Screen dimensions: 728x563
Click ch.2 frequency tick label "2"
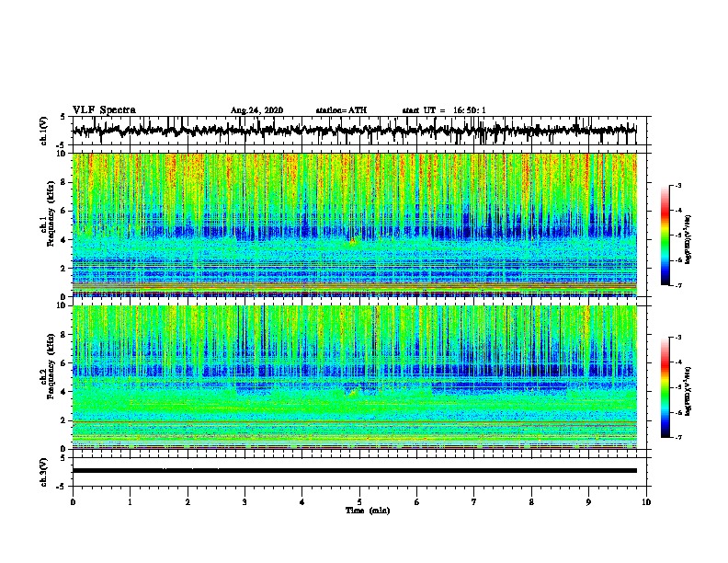pos(63,420)
